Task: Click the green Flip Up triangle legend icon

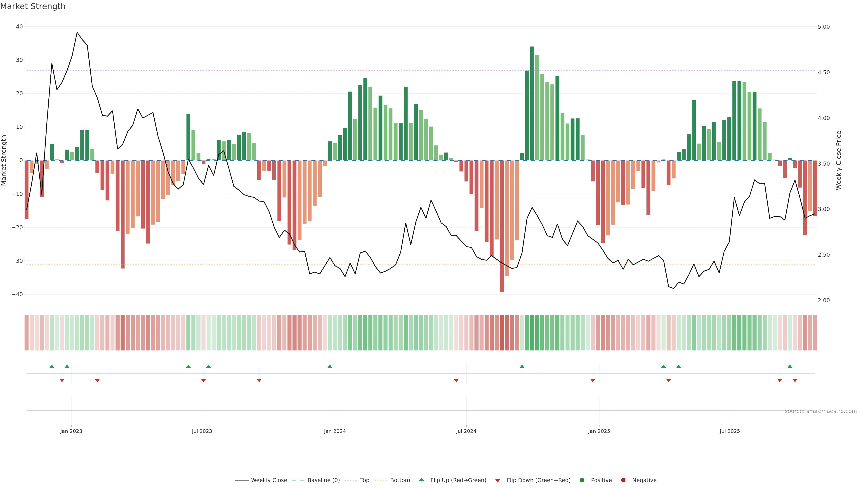Action: pyautogui.click(x=421, y=480)
